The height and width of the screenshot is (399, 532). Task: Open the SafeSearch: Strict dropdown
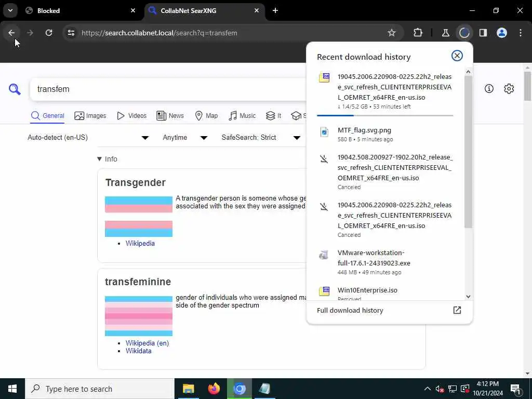[261, 137]
